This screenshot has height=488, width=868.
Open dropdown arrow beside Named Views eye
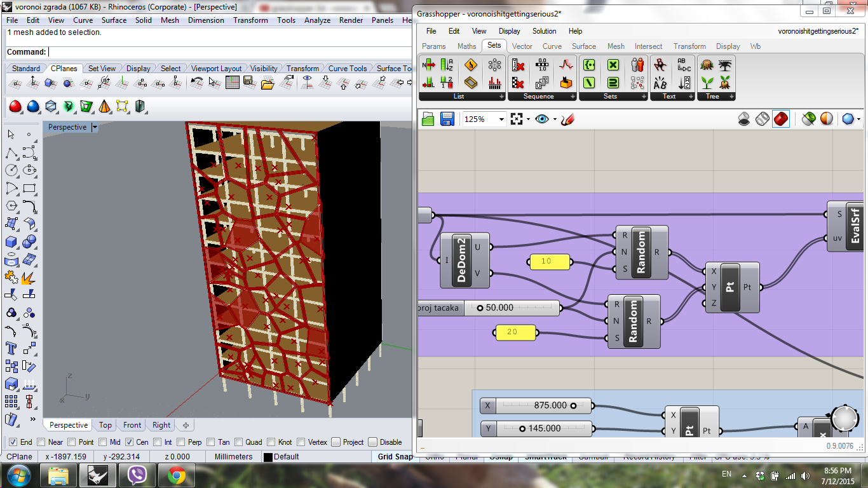tap(555, 119)
